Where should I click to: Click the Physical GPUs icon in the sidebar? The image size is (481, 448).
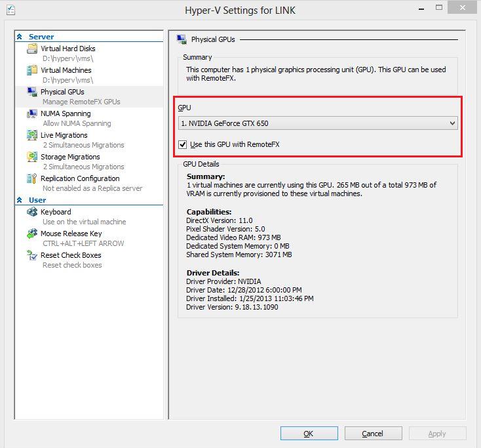coord(32,92)
